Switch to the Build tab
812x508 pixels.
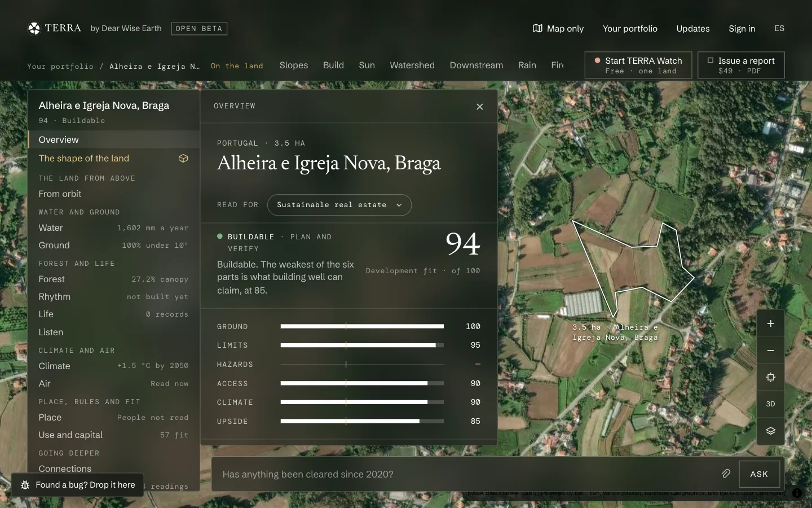pos(333,65)
